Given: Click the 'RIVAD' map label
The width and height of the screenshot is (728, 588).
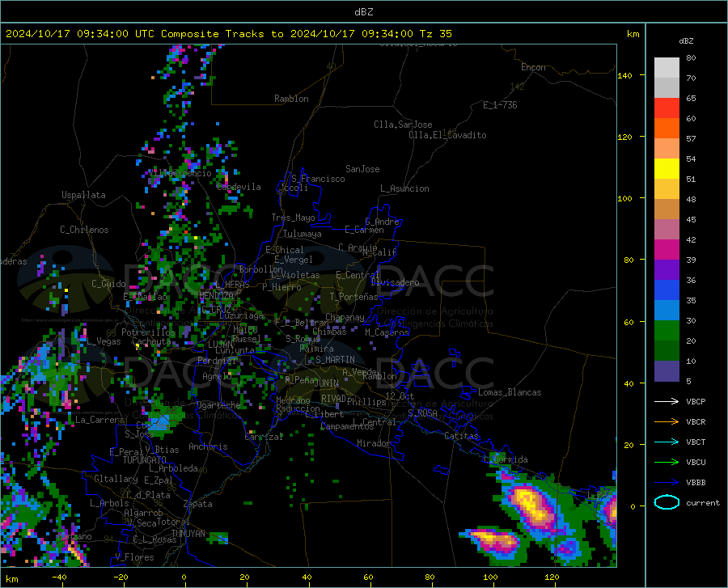Looking at the screenshot, I should pyautogui.click(x=333, y=399).
